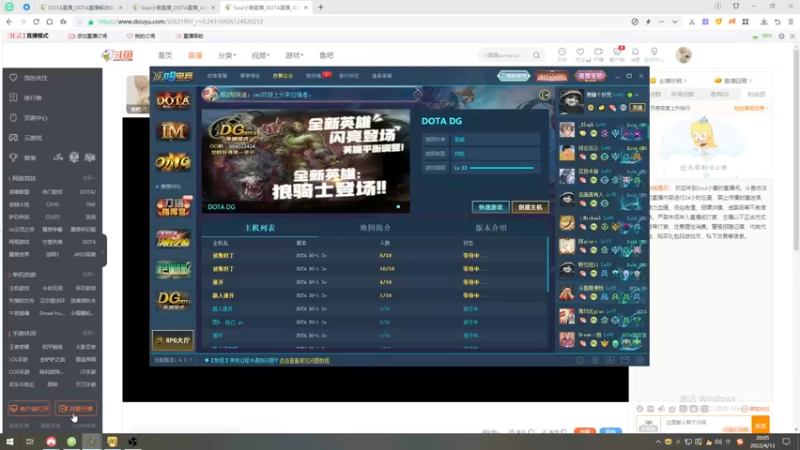The image size is (800, 450).
Task: Click the info circle icon in 09 footer
Action: tap(580, 360)
